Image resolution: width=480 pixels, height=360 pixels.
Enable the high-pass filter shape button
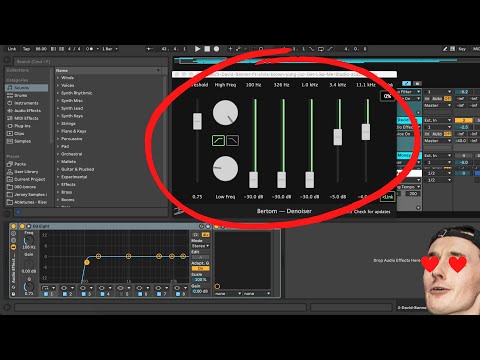[218, 140]
